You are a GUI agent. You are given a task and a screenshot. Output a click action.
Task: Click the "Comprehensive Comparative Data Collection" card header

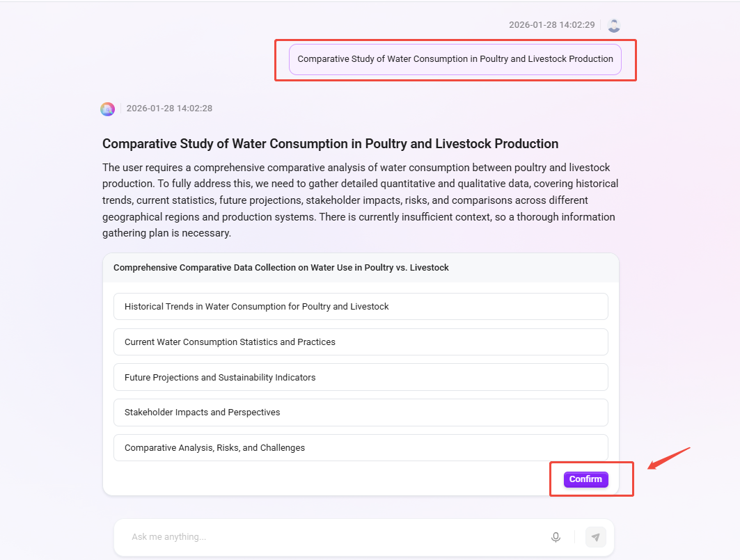click(x=361, y=268)
